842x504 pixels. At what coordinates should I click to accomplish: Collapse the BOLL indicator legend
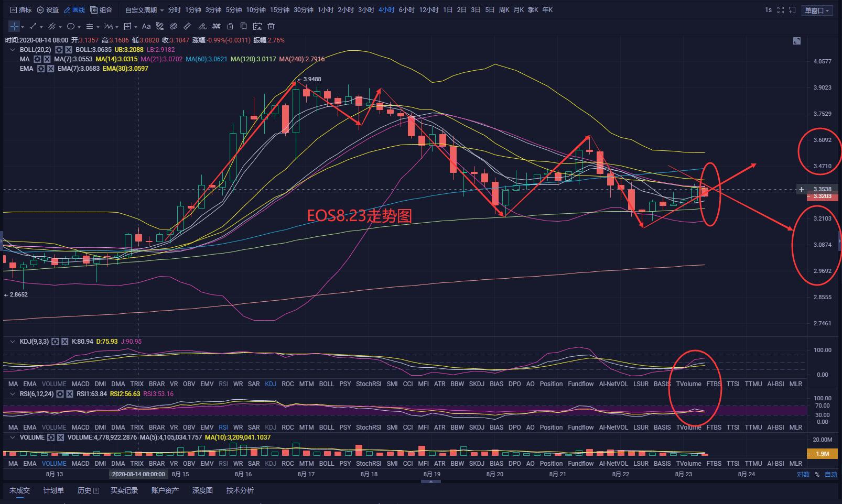tap(13, 50)
